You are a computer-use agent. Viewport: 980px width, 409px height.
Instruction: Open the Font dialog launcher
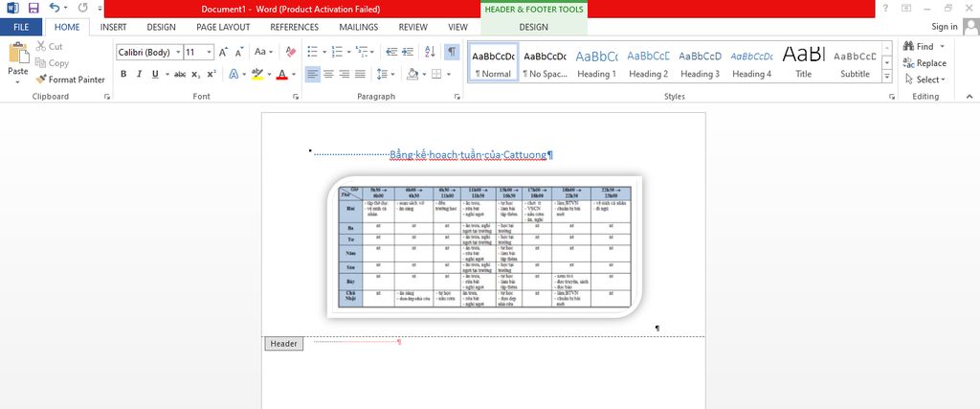(296, 97)
